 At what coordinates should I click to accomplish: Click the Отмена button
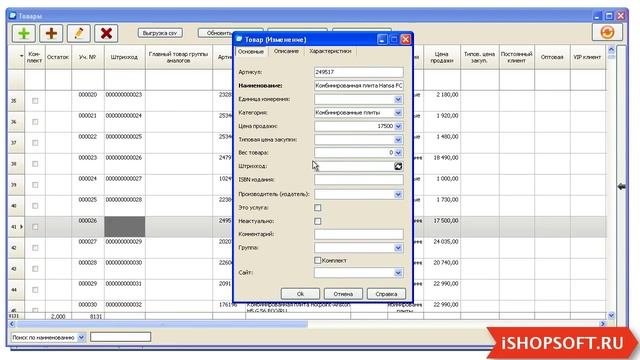tap(343, 294)
